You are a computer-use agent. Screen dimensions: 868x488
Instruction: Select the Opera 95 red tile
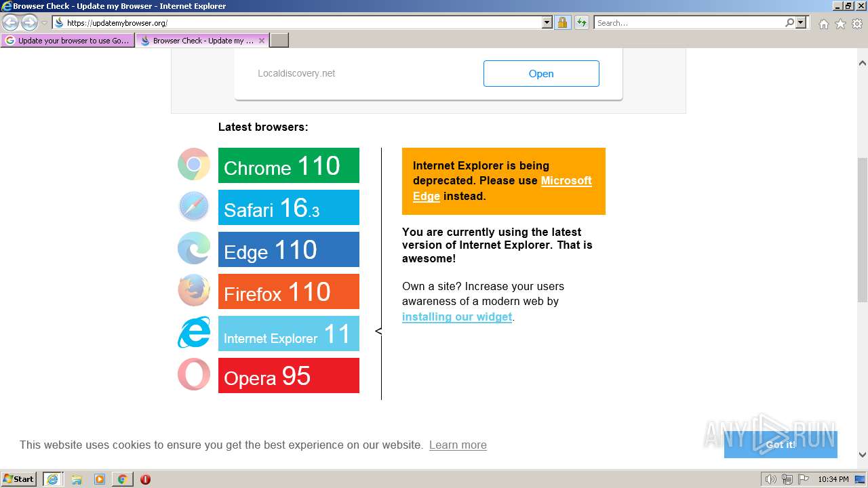coord(289,375)
